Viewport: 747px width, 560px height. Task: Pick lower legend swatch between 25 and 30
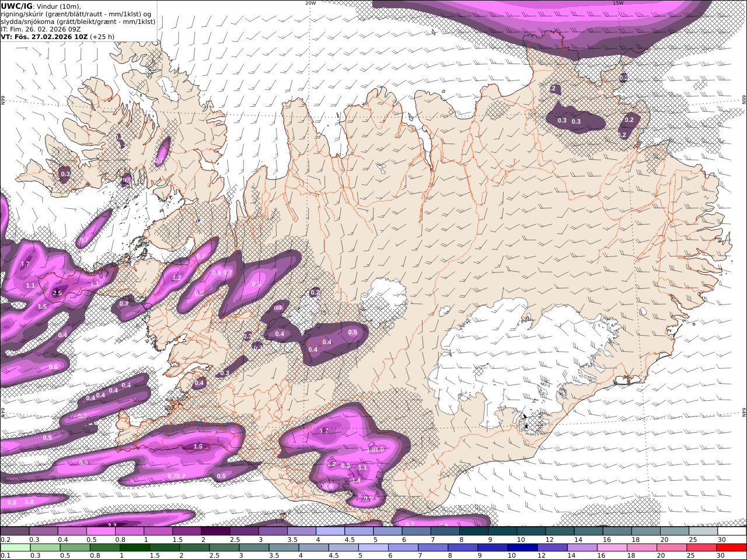pos(702,547)
